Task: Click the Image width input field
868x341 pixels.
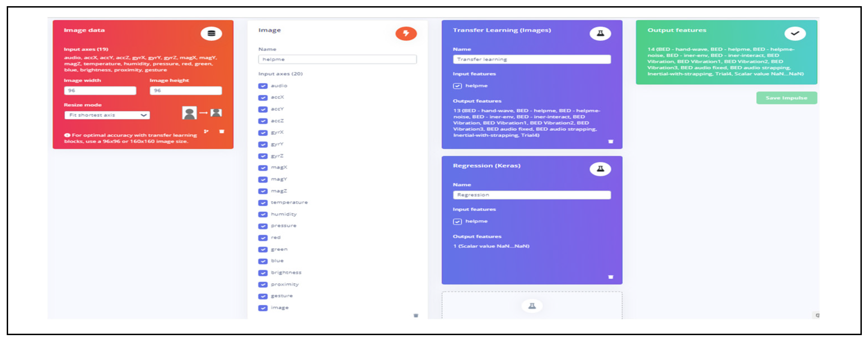Action: 100,91
